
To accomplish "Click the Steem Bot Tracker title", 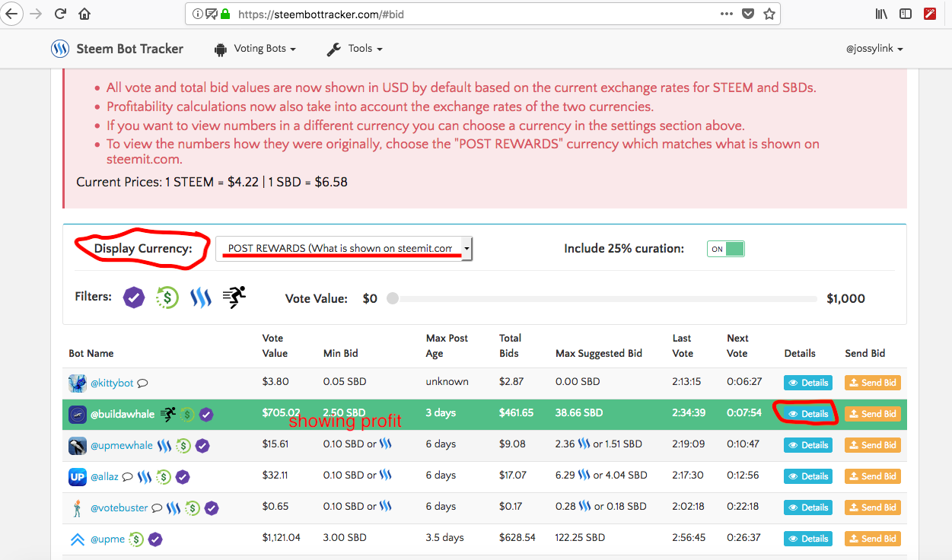I will (x=130, y=49).
